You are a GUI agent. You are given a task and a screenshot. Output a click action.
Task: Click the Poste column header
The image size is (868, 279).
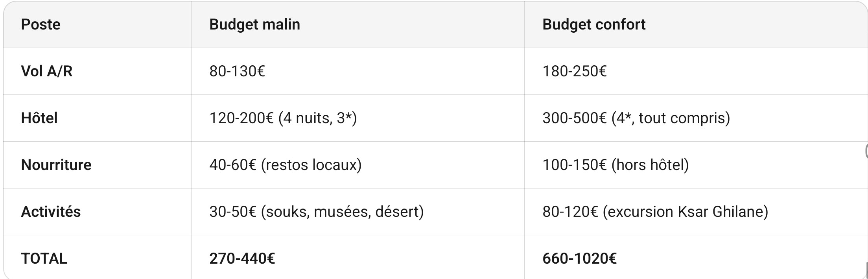click(41, 24)
